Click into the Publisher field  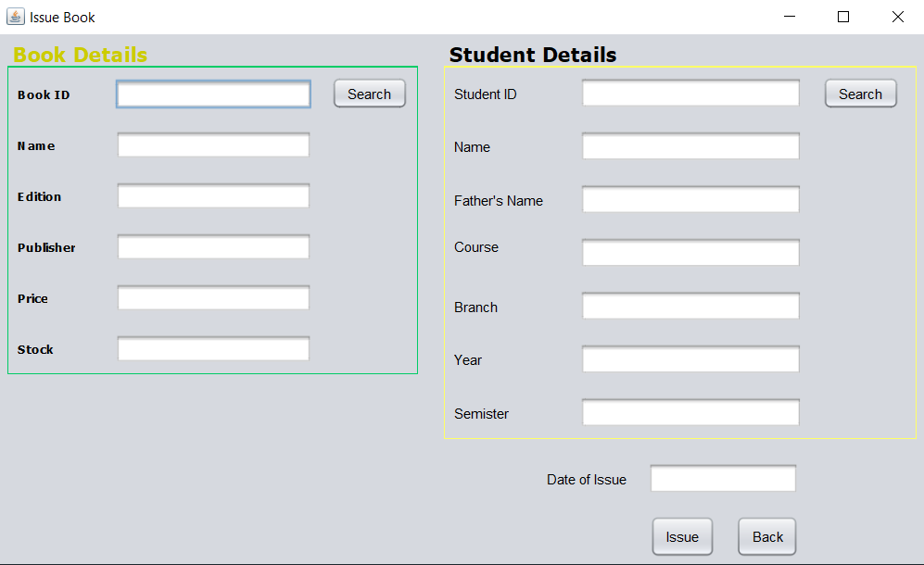pos(213,247)
